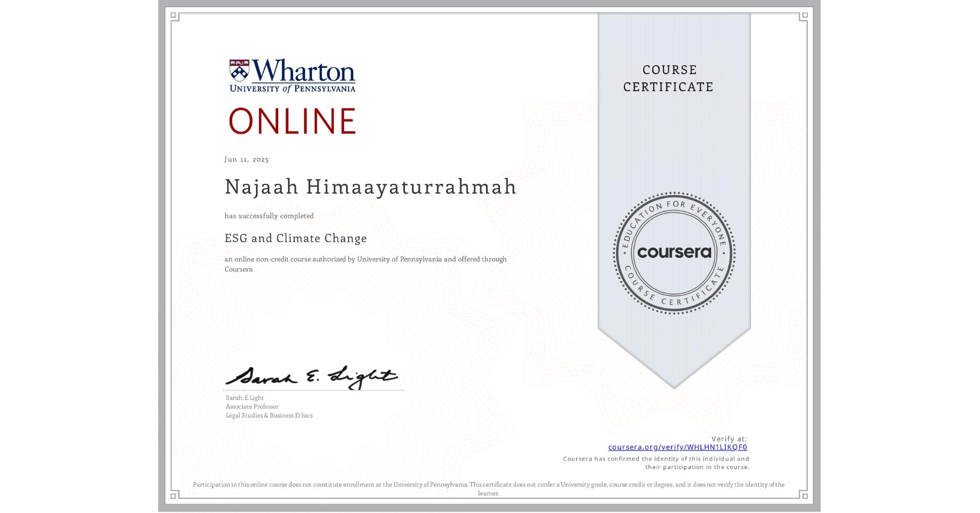Select the recipient name Najaah Himaayaturrahmah

coord(370,187)
